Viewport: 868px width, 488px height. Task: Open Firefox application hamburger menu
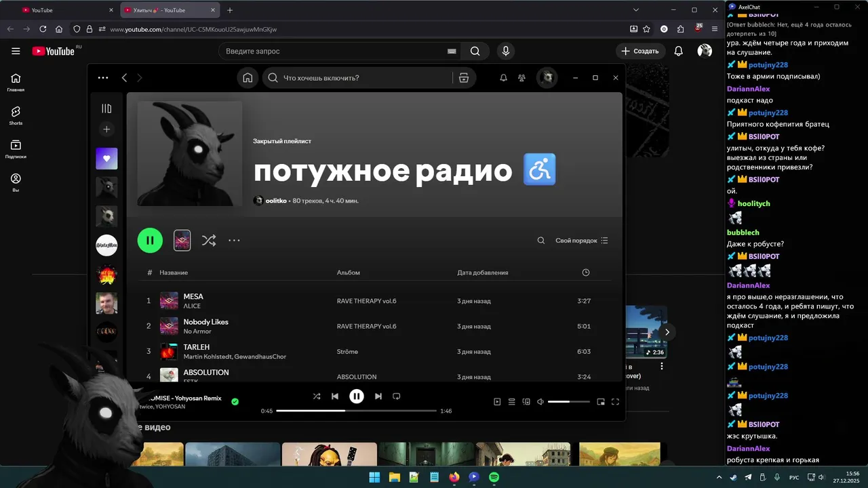[x=715, y=29]
